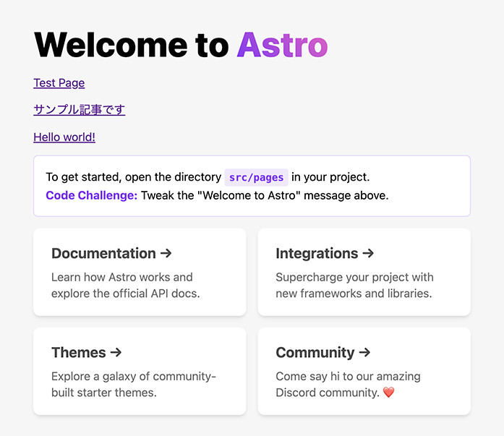
Task: Click the arrow beside Community heading
Action: click(x=365, y=352)
